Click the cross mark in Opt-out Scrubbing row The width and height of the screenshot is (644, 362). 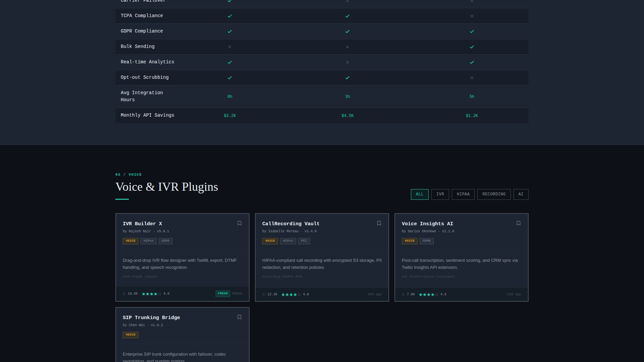tap(472, 78)
